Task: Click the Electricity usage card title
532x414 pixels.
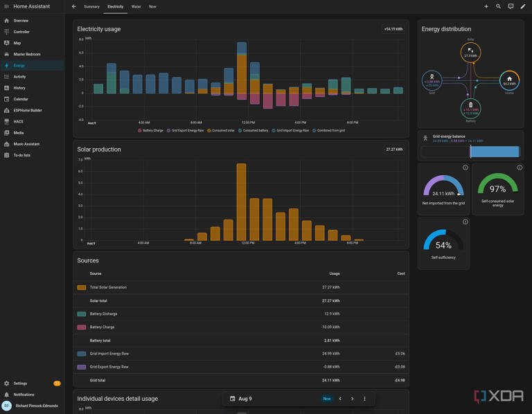Action: point(99,29)
